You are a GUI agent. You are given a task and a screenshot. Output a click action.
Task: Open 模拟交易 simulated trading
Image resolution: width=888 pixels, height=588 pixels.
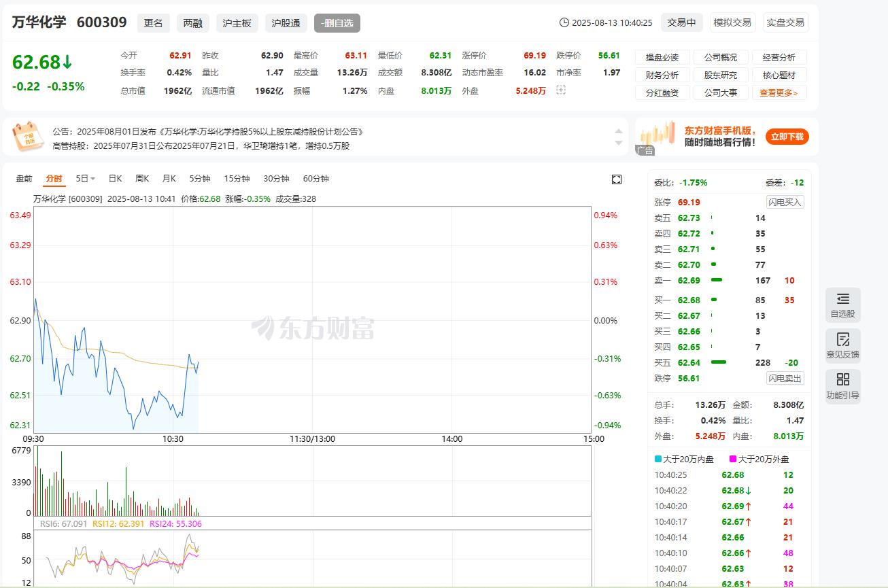pyautogui.click(x=732, y=22)
